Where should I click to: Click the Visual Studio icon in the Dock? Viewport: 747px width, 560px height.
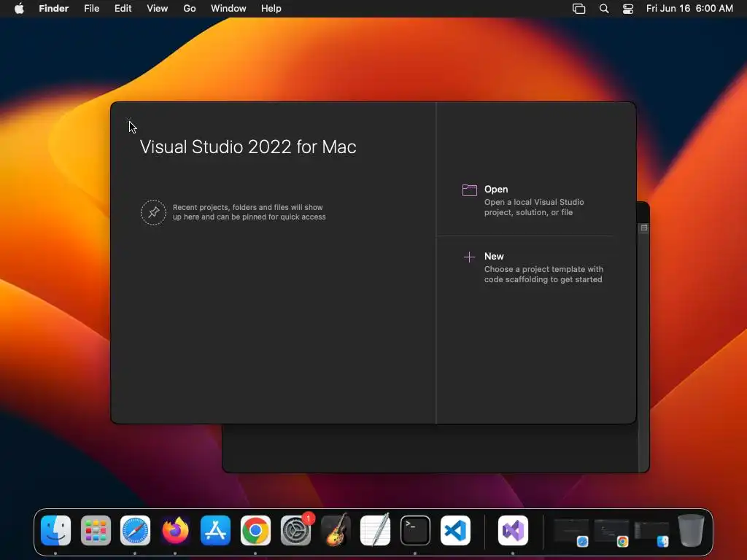[x=513, y=531]
